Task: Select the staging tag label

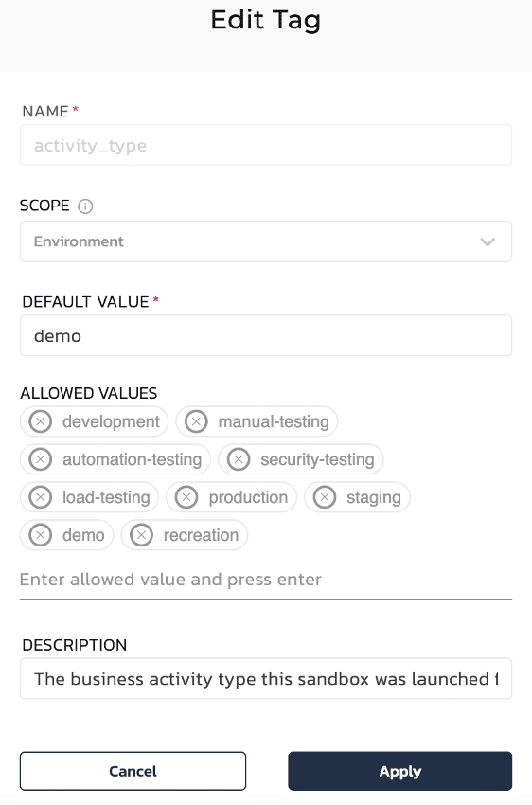Action: (374, 498)
